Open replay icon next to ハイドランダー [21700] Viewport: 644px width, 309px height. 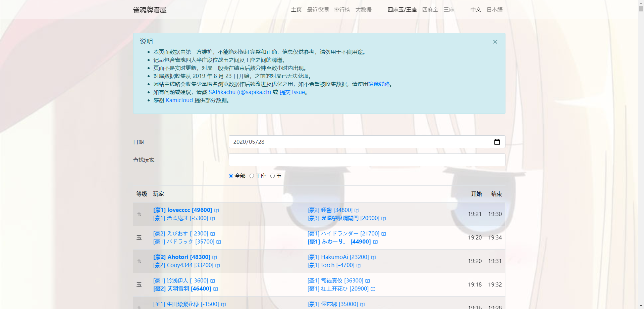click(384, 234)
